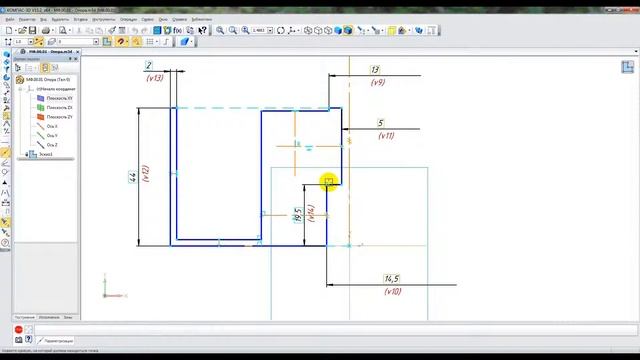Print the document with the printer icon

tap(46, 30)
